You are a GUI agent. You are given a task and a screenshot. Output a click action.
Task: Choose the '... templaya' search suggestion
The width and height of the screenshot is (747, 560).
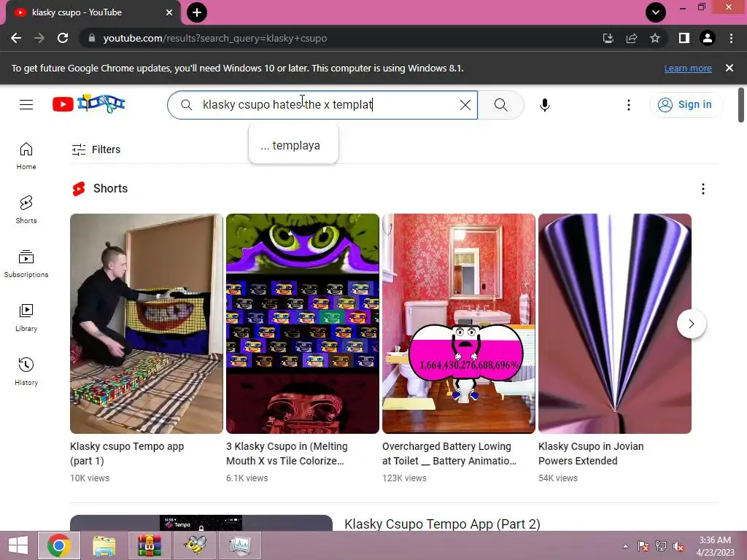(293, 145)
